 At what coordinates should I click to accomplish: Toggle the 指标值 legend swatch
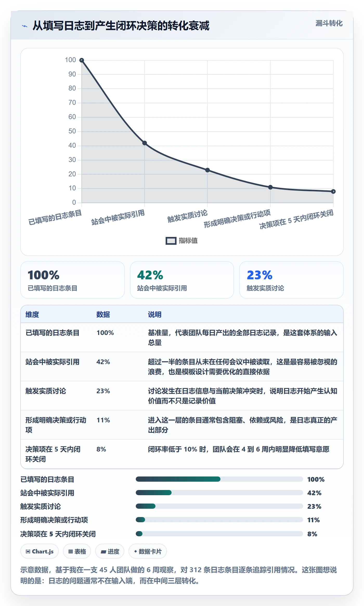point(171,241)
